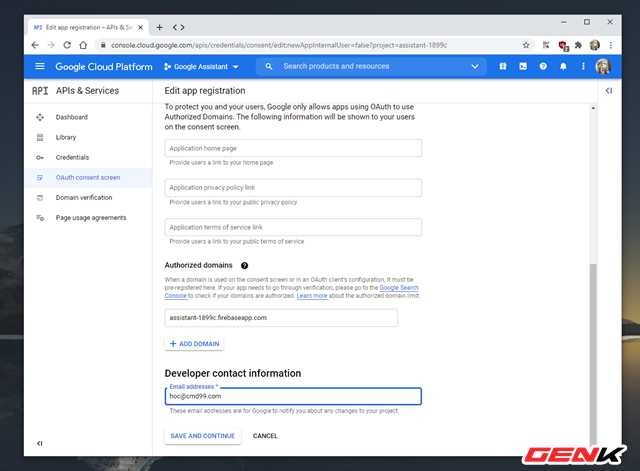Open the hamburger navigation menu
The width and height of the screenshot is (640, 471).
pyautogui.click(x=40, y=66)
